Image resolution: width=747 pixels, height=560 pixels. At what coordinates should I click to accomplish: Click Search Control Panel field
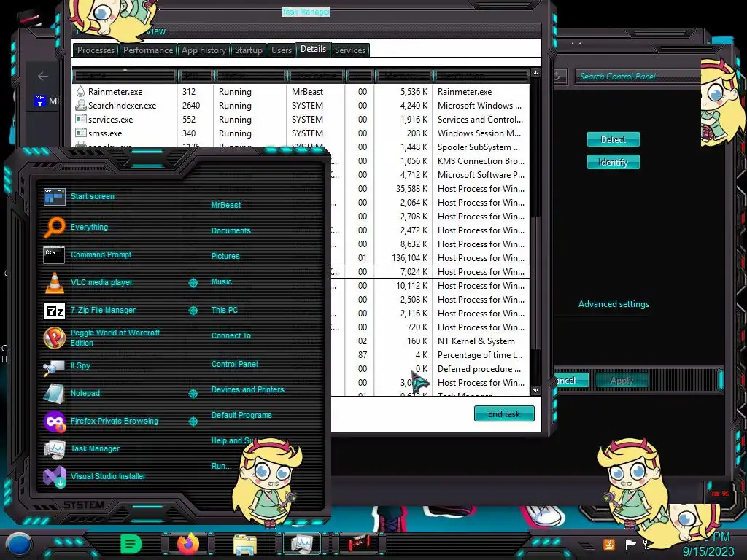click(638, 76)
